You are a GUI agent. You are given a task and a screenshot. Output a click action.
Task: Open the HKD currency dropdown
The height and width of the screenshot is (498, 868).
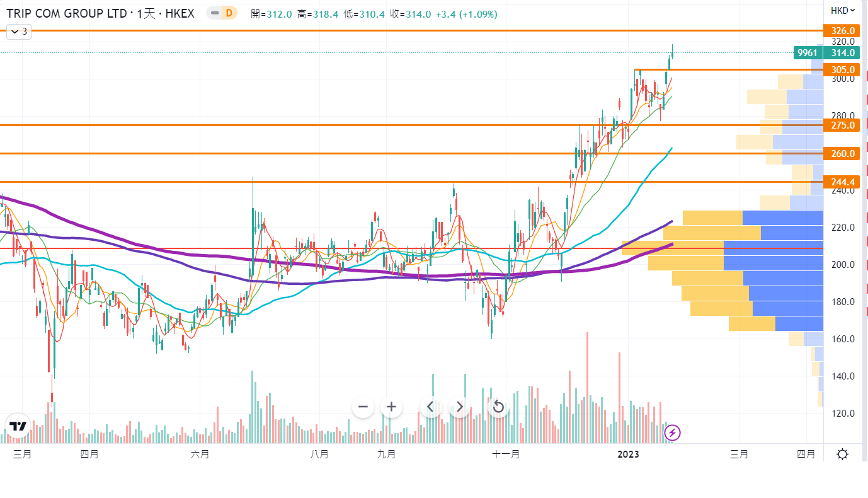tap(842, 10)
